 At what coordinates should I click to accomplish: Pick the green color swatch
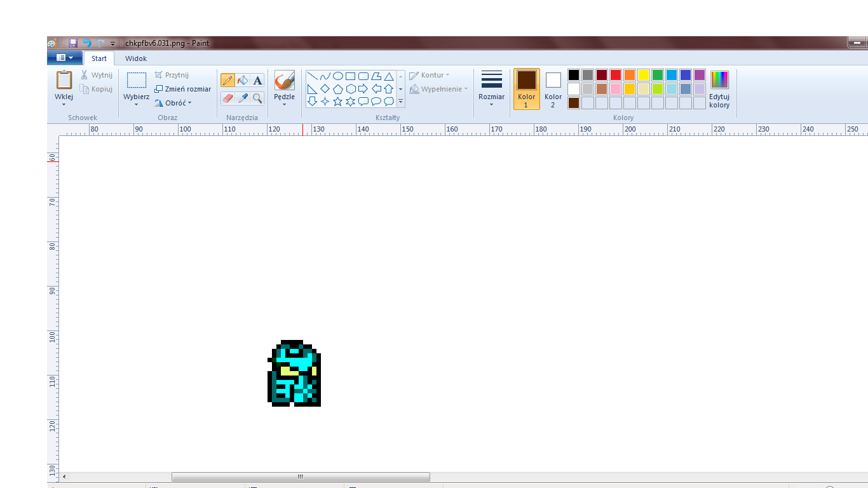click(658, 75)
